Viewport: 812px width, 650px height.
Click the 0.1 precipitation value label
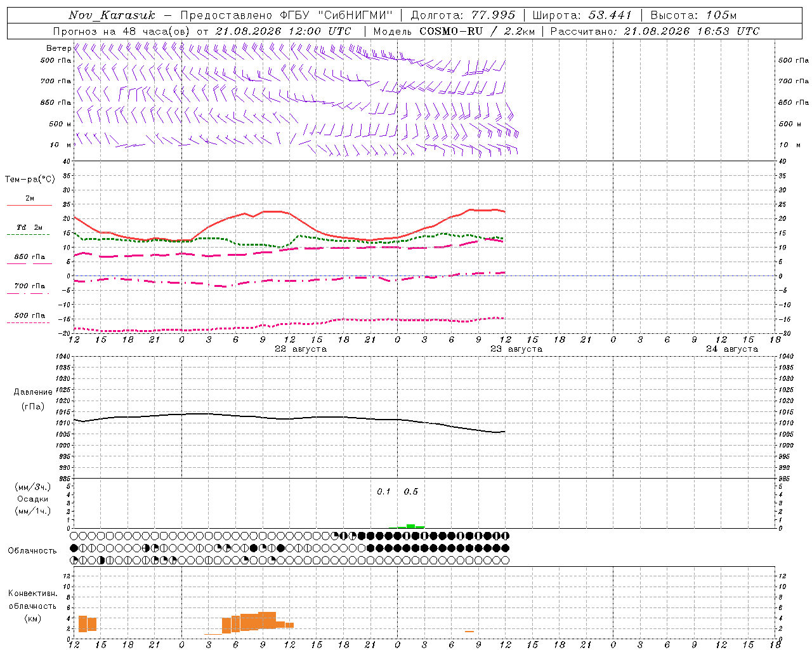[384, 491]
